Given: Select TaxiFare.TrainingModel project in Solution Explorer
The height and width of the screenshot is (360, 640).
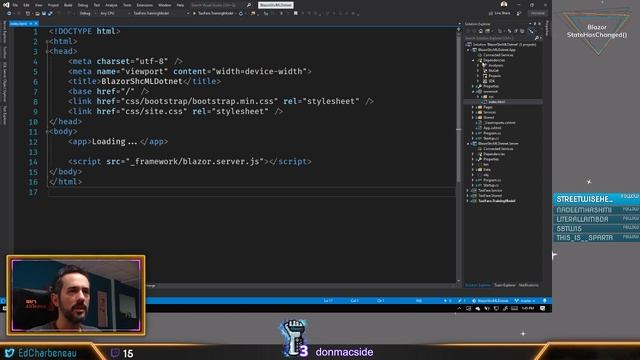Looking at the screenshot, I should 497,201.
